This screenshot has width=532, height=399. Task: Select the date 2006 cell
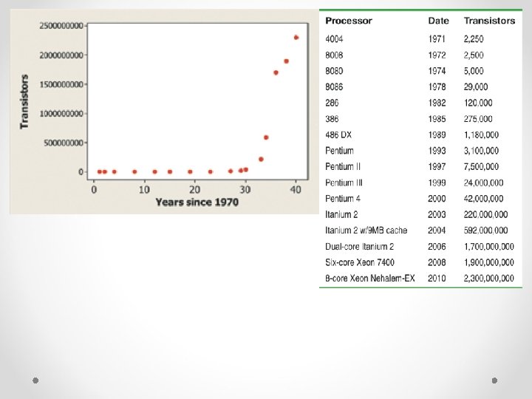[x=437, y=246]
